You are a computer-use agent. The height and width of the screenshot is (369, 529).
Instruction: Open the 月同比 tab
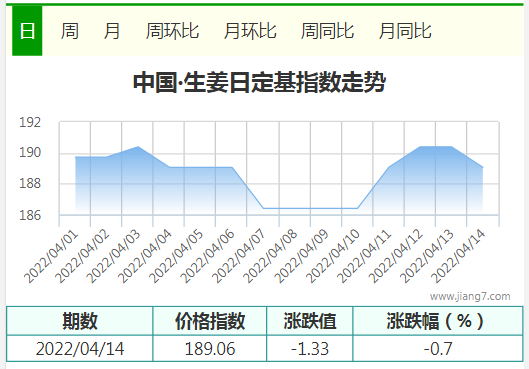click(405, 31)
